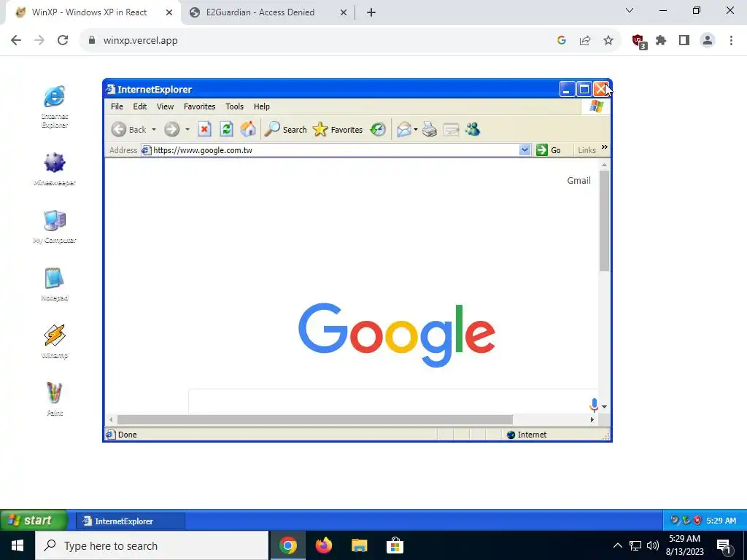Image resolution: width=747 pixels, height=560 pixels.
Task: Click the IE address bar URL
Action: [x=203, y=150]
